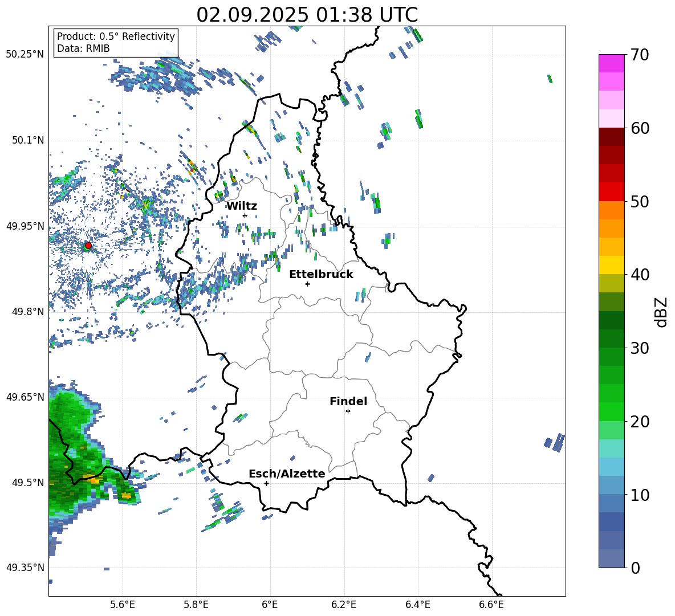Screen dimensions: 675x616
Task: Click the Findel station cross marker
Action: (348, 411)
